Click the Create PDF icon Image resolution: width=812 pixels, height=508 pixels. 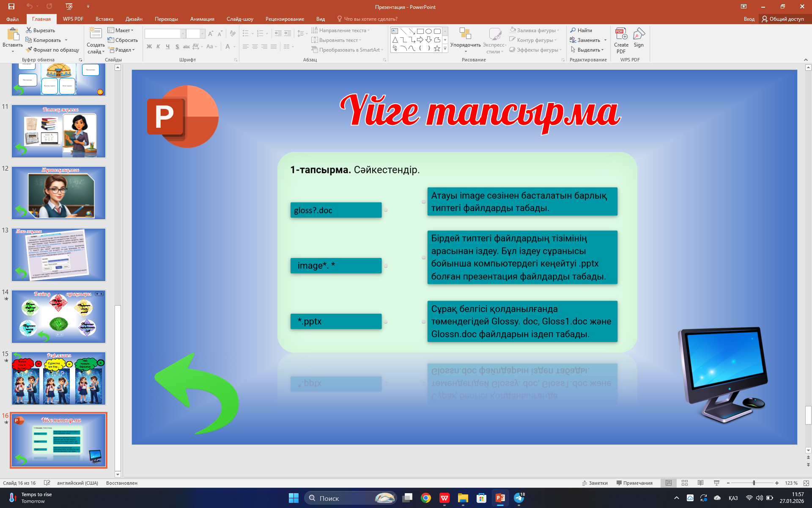tap(621, 34)
